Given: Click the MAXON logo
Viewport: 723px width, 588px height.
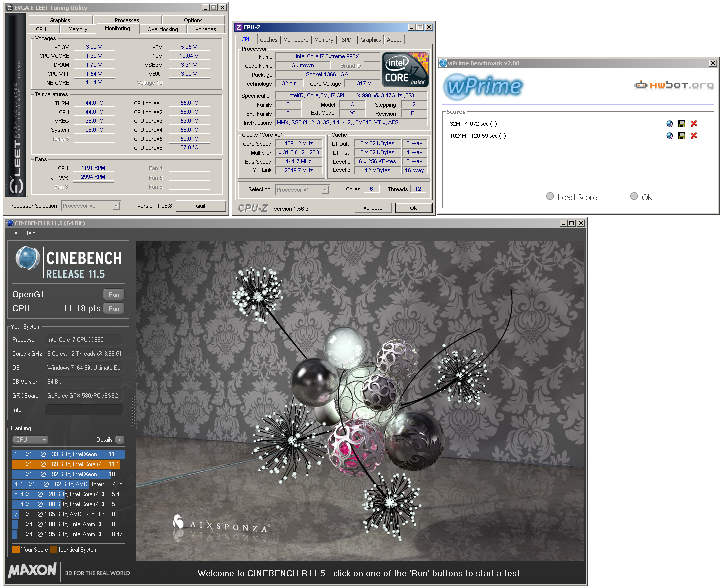Looking at the screenshot, I should (x=32, y=570).
